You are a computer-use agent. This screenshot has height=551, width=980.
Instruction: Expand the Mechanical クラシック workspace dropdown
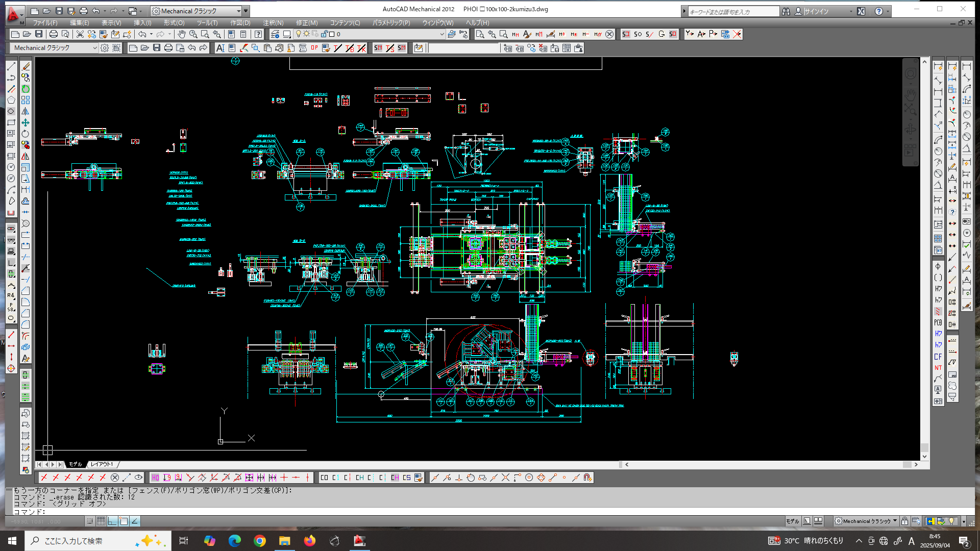[94, 48]
